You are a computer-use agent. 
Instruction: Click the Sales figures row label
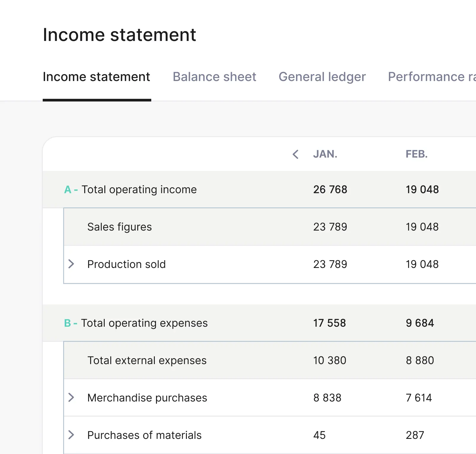pos(119,227)
